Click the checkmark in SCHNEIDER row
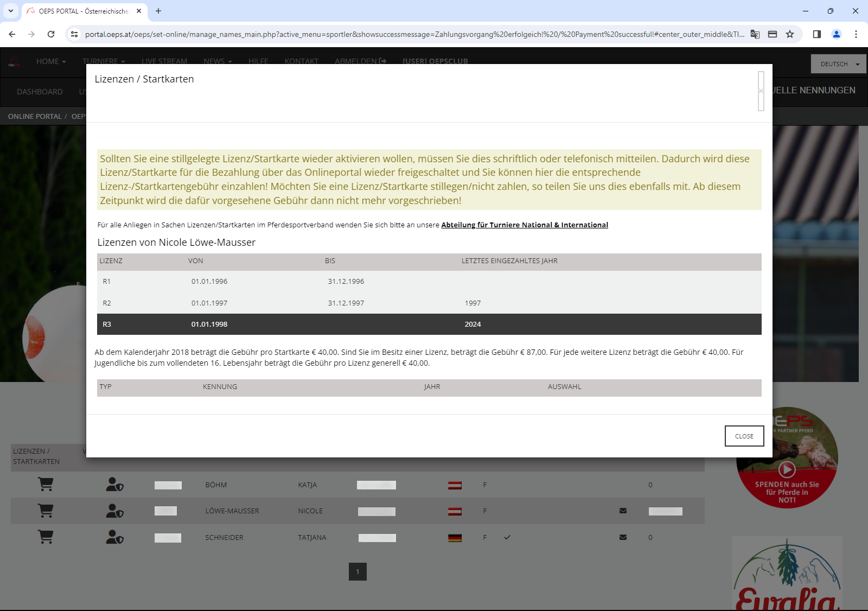 tap(507, 537)
